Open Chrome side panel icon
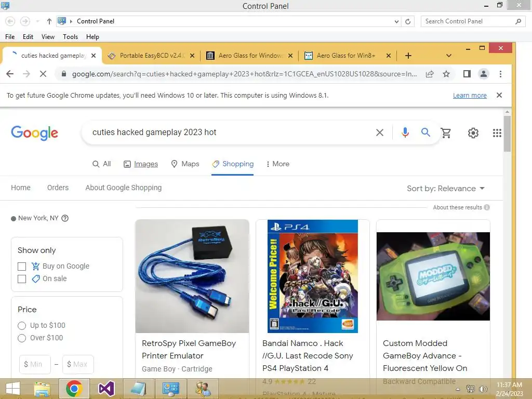The image size is (532, 399). pos(467,74)
